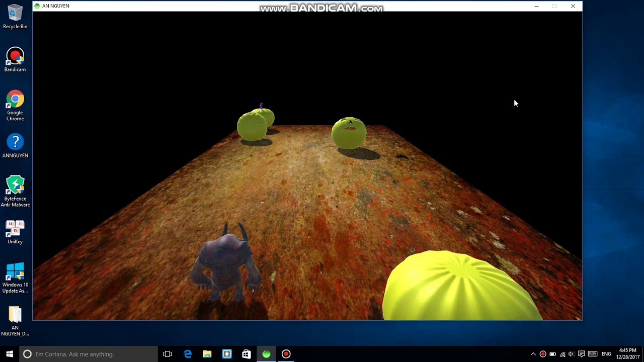Screen dimensions: 644x362
Task: Click the green AN NGUYEN app taskbar icon
Action: pyautogui.click(x=266, y=354)
